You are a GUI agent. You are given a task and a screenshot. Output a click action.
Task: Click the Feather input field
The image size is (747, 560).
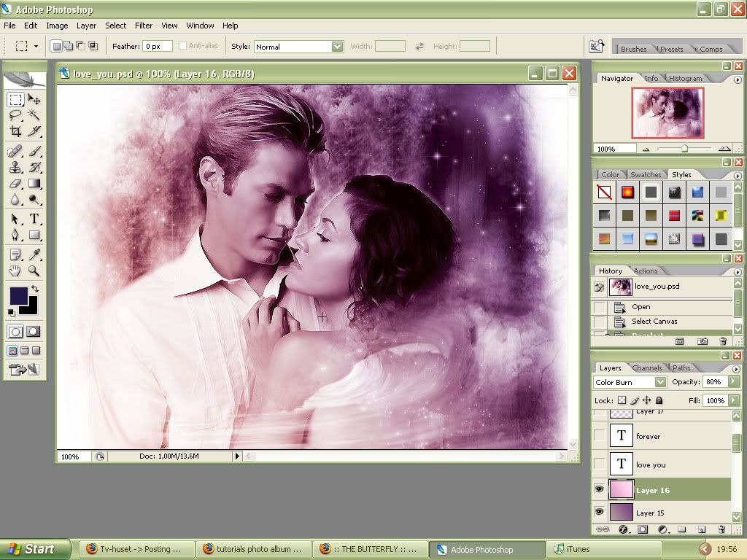(x=158, y=46)
